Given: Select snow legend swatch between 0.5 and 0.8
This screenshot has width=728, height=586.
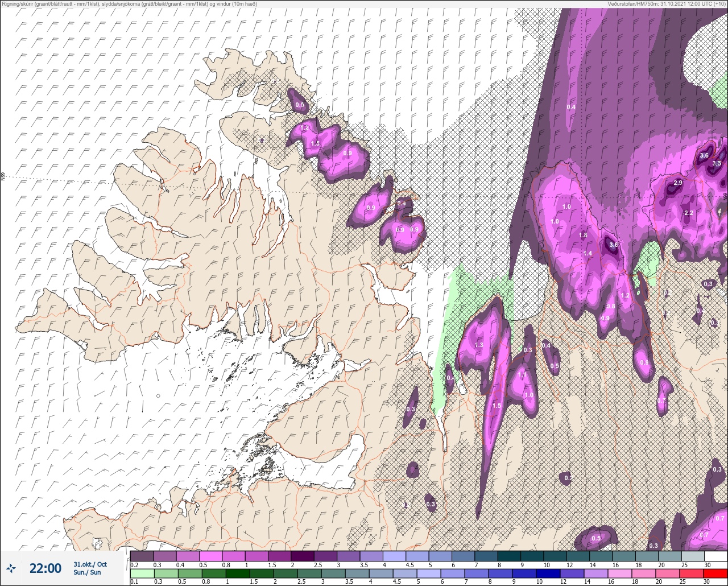Looking at the screenshot, I should coord(210,556).
